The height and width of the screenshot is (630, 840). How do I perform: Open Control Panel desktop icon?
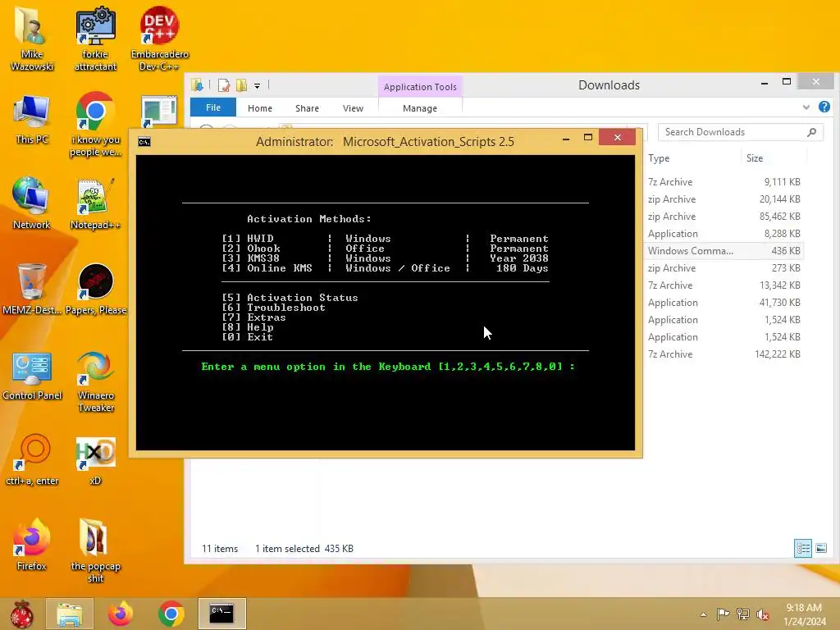pos(32,375)
